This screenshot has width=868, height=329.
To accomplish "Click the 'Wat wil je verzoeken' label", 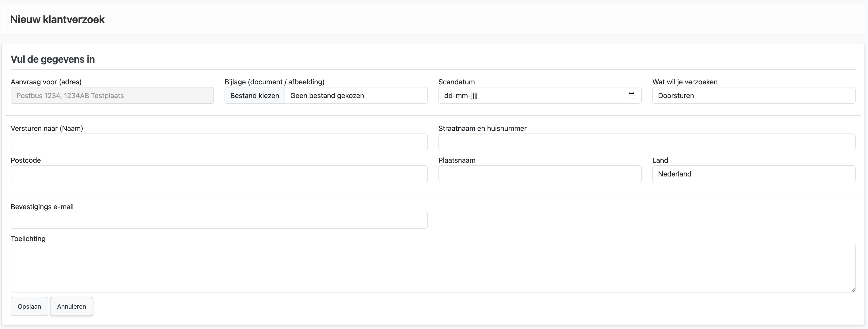I will pos(685,82).
